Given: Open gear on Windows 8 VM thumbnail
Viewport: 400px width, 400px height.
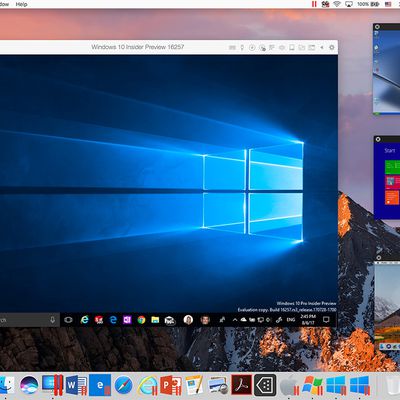Looking at the screenshot, I should click(378, 139).
